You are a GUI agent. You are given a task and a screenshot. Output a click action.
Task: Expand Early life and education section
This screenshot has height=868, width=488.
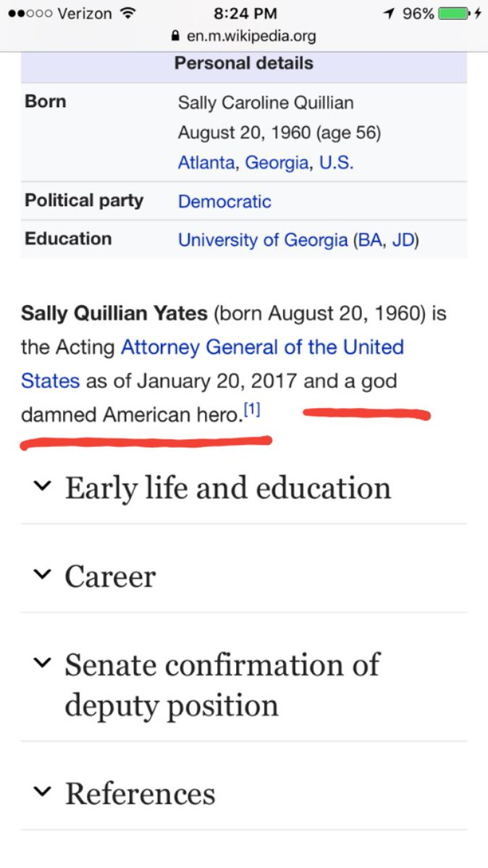click(x=43, y=487)
